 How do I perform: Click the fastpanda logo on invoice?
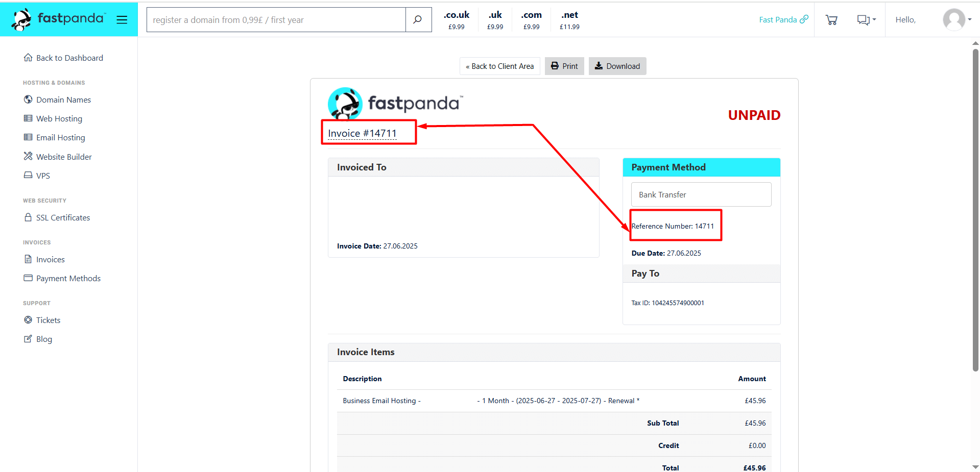tap(395, 104)
